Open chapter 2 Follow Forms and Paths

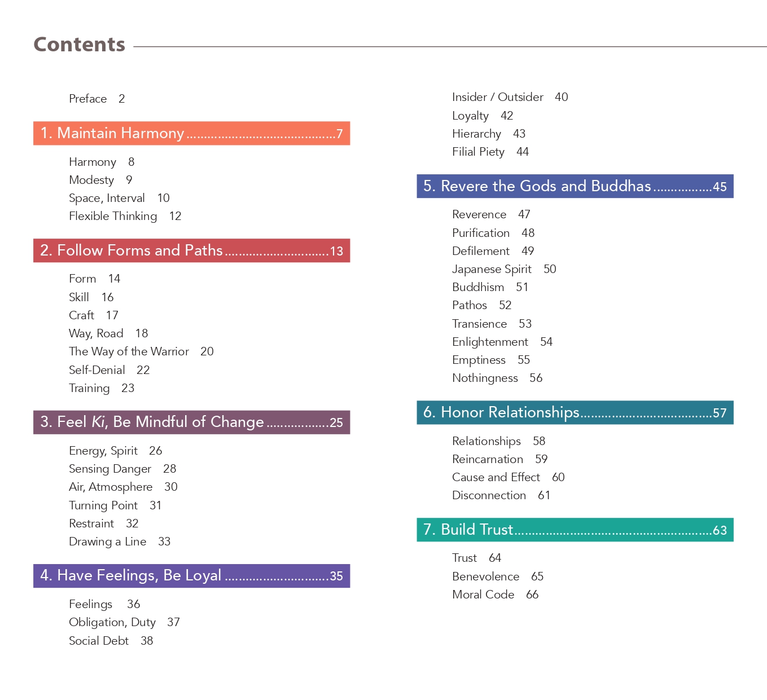(191, 250)
